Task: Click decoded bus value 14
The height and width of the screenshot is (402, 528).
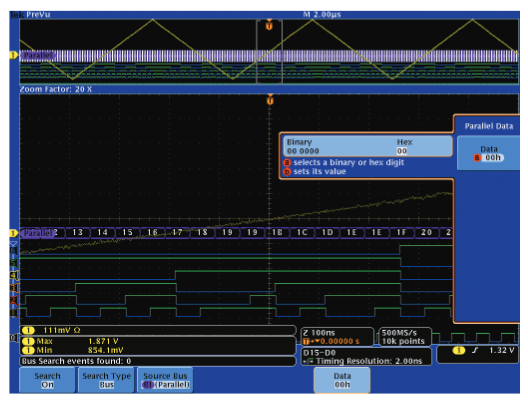Action: coord(102,232)
